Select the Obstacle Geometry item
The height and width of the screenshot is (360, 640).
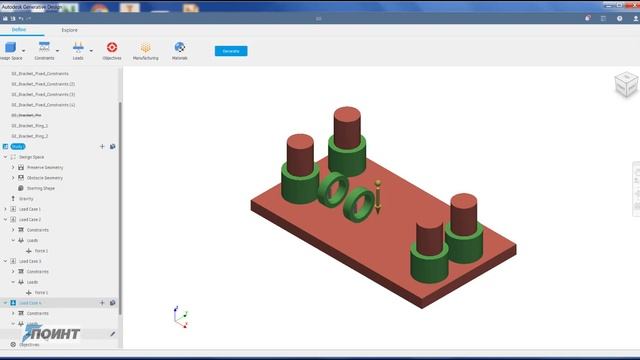[45, 178]
